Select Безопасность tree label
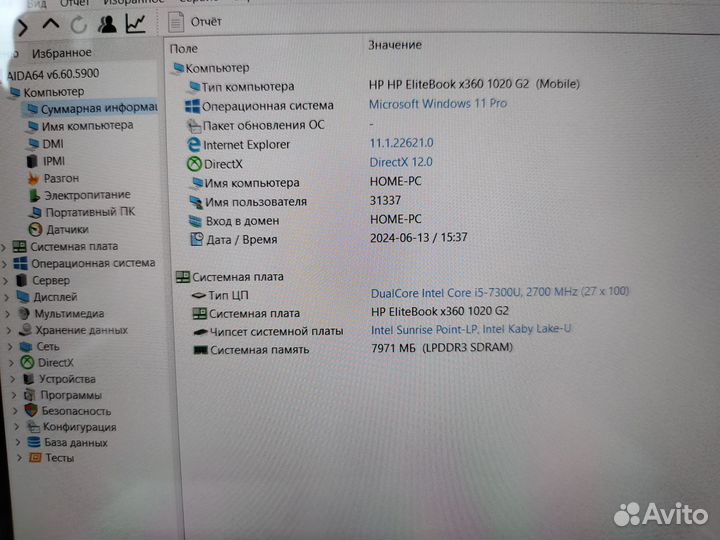The height and width of the screenshot is (540, 720). [x=77, y=411]
